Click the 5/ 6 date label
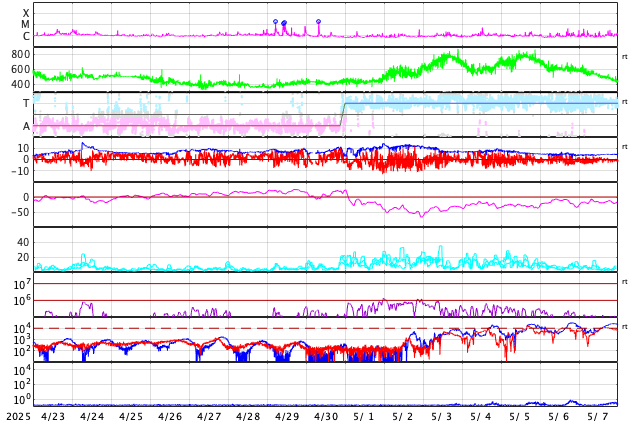 coord(559,417)
